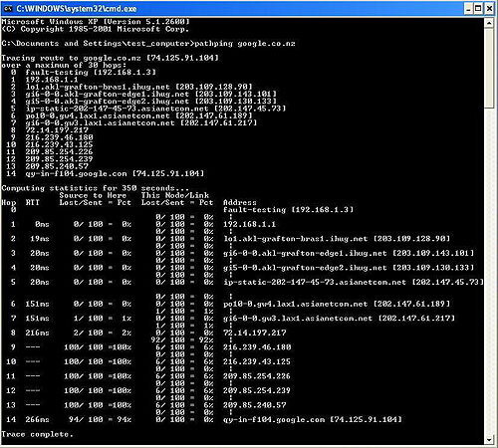Click the 'Microsoft Windows XP [Version 5.1.2600]' line
This screenshot has height=448, width=498.
point(96,22)
